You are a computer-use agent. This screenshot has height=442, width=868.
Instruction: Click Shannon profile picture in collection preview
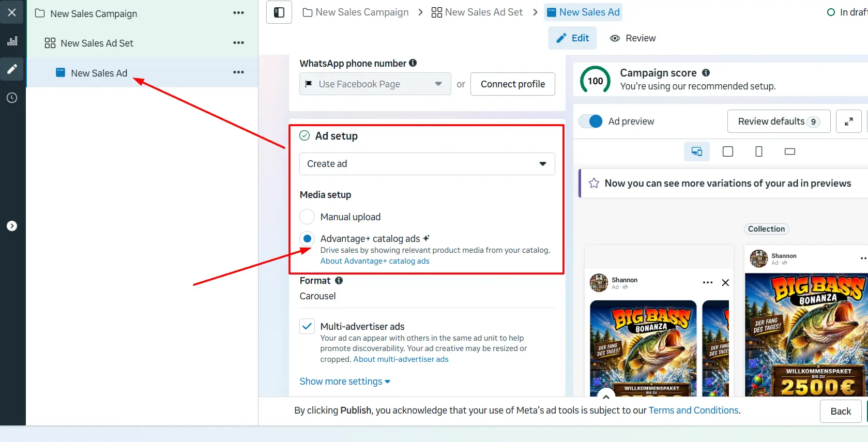[x=759, y=258]
